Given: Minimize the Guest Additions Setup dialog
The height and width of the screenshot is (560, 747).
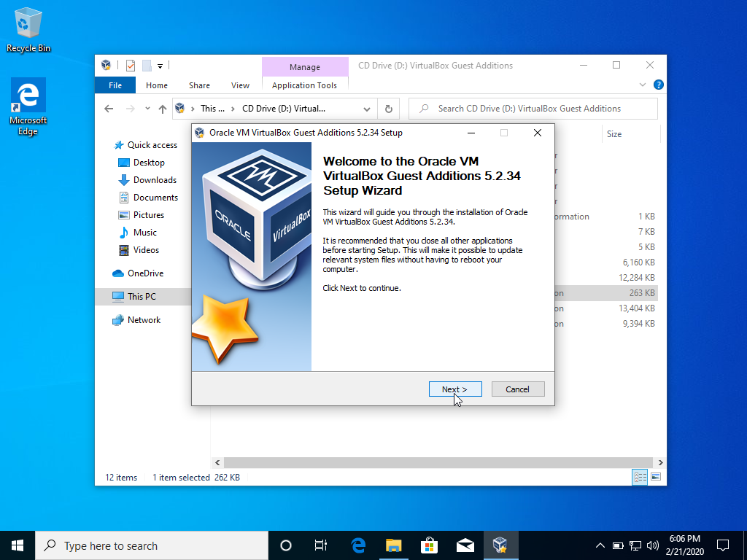Looking at the screenshot, I should point(471,133).
